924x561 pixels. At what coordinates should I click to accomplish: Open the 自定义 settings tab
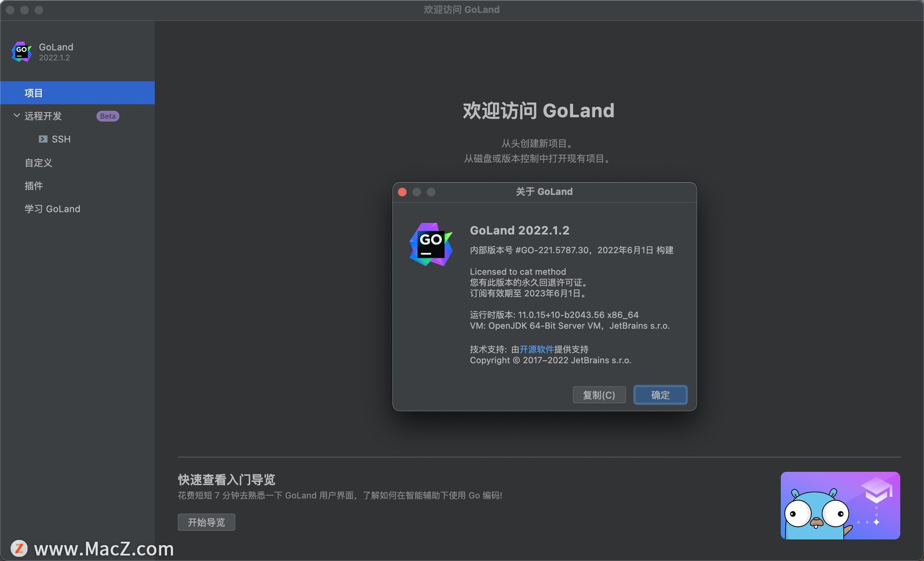click(38, 163)
